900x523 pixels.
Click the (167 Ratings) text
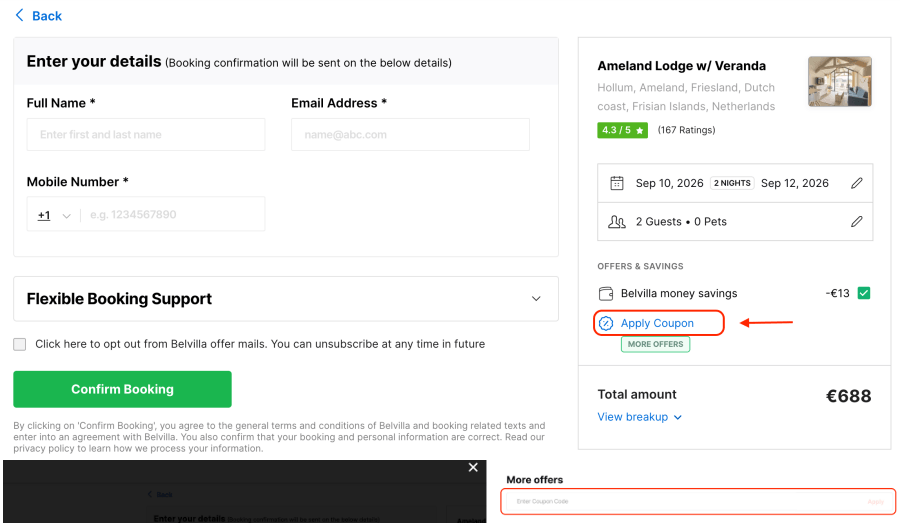coord(686,130)
